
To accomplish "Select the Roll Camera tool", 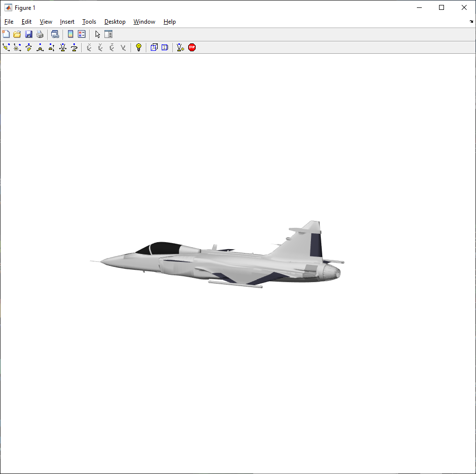I will 74,47.
